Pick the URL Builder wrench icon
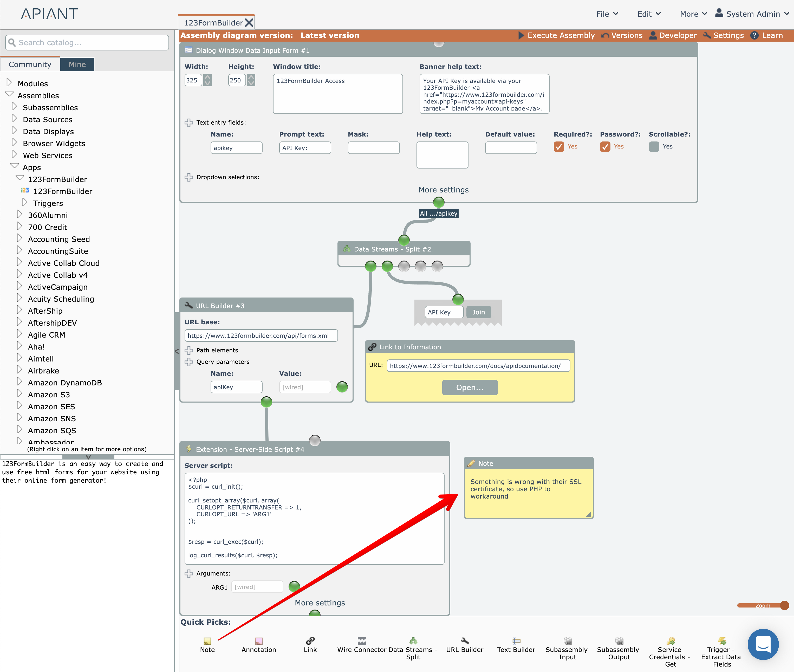The width and height of the screenshot is (794, 672). point(465,641)
